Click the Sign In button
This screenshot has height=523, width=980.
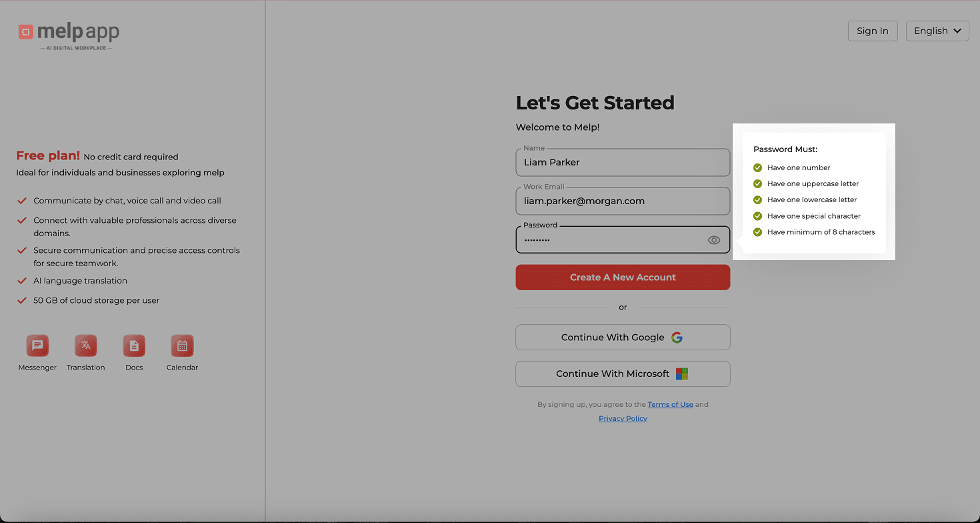872,31
